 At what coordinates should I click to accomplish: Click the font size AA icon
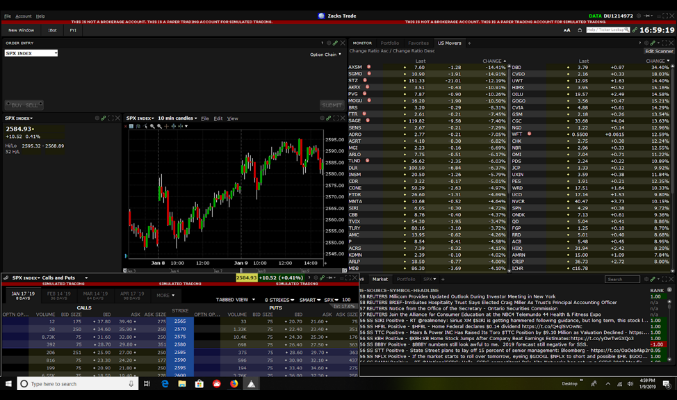tap(567, 30)
